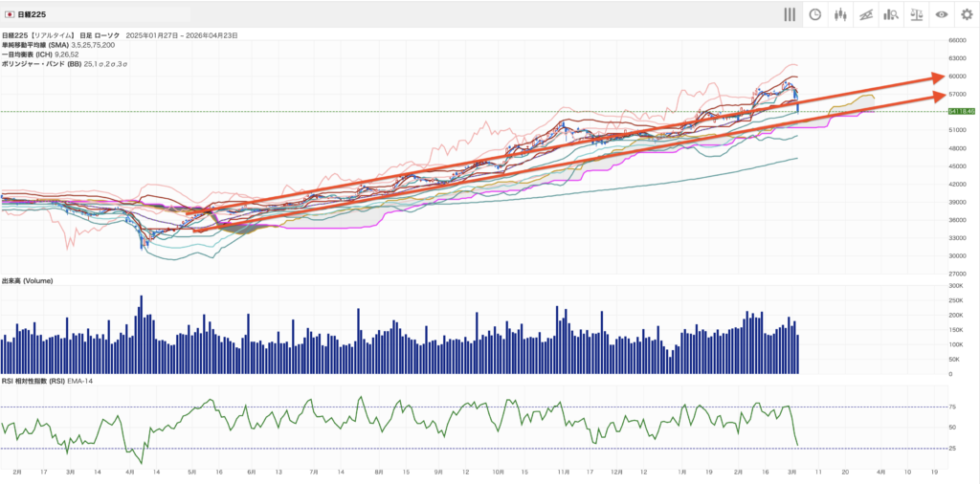Open chart settings with the gear icon
Screen dimensions: 980x484
[967, 14]
